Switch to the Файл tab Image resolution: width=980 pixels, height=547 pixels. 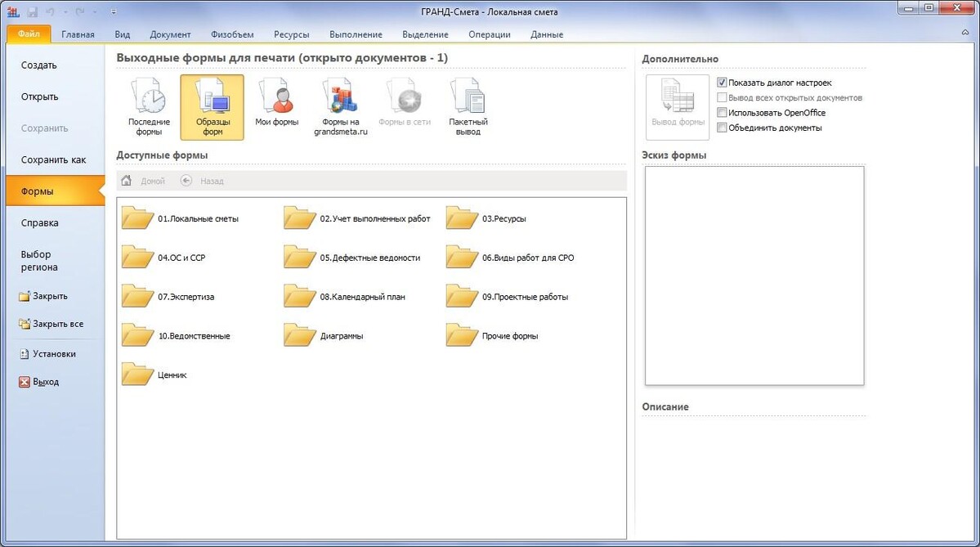(29, 34)
